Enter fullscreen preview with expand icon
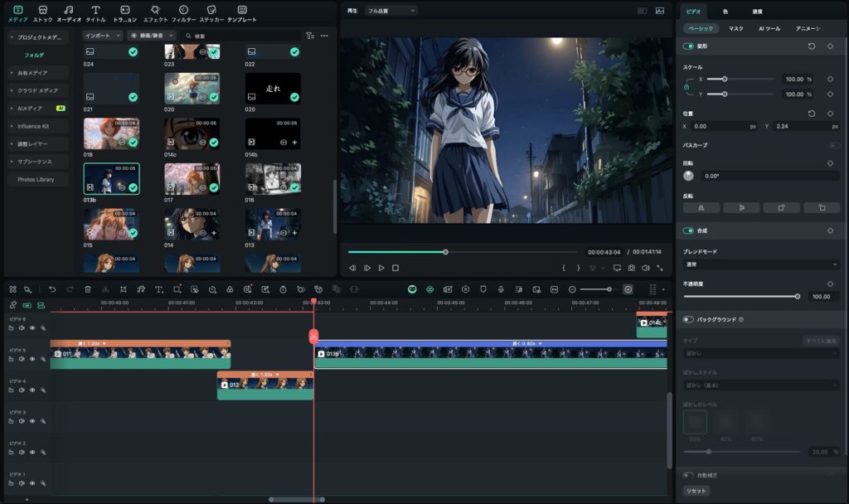This screenshot has height=504, width=849. [660, 268]
